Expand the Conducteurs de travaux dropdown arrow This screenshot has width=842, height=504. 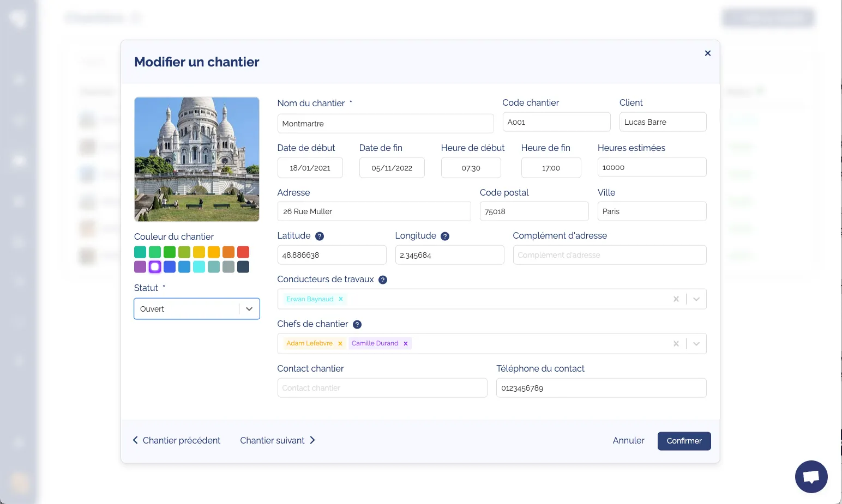[696, 299]
